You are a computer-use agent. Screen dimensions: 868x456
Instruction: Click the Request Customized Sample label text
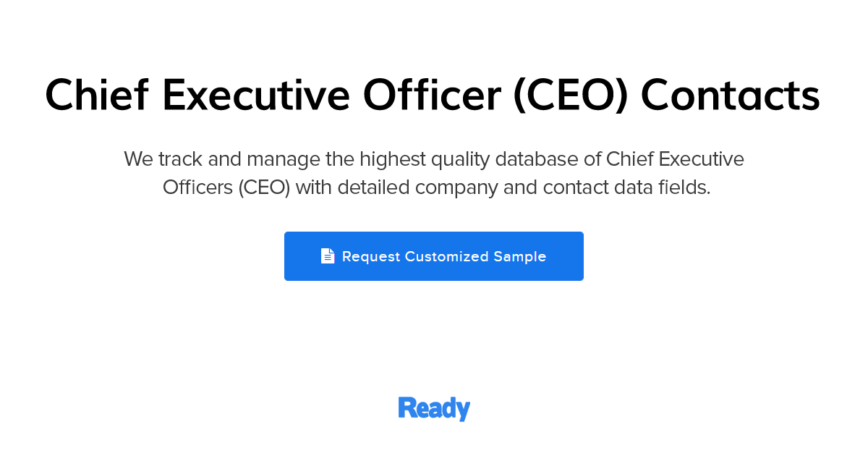pos(443,256)
